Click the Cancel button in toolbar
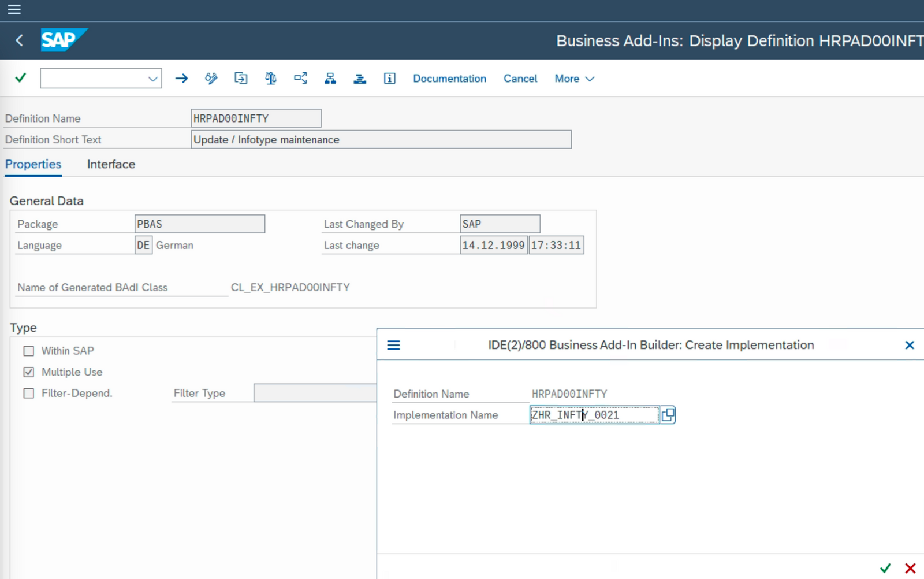Viewport: 924px width, 579px height. pos(520,79)
